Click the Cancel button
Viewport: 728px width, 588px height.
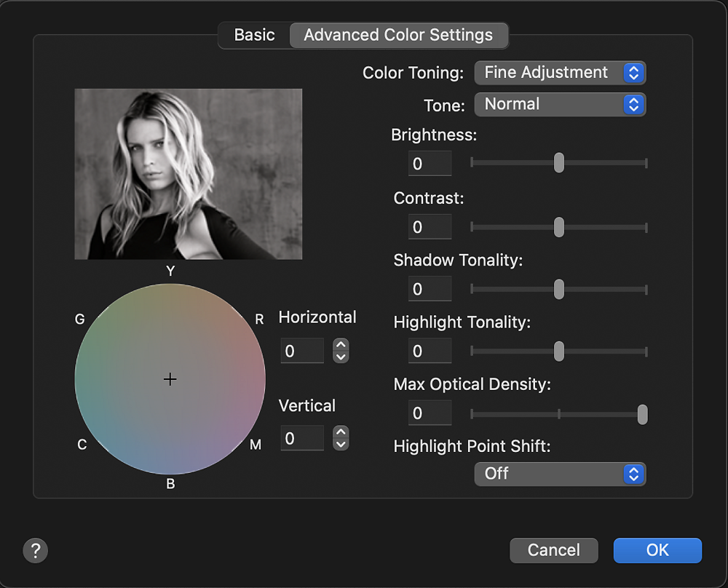(x=553, y=550)
